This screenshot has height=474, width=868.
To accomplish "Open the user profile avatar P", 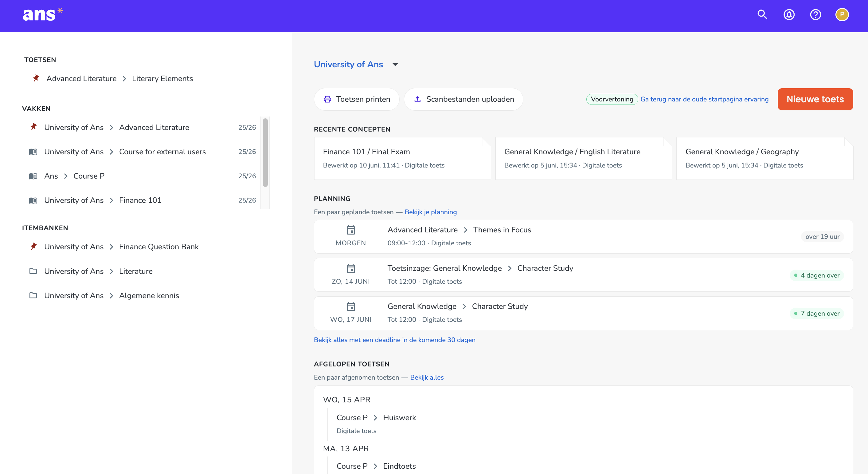I will (x=842, y=14).
